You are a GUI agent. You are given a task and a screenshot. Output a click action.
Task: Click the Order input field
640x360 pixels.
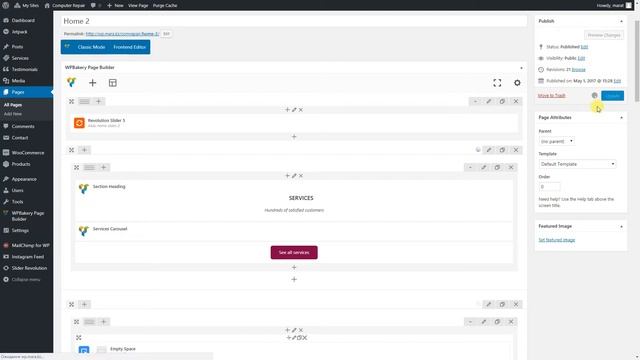tap(549, 187)
